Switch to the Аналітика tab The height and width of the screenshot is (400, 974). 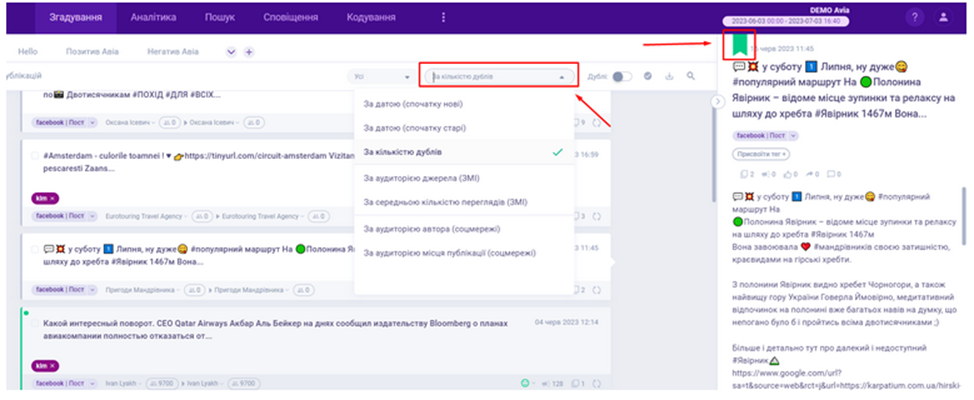[154, 18]
